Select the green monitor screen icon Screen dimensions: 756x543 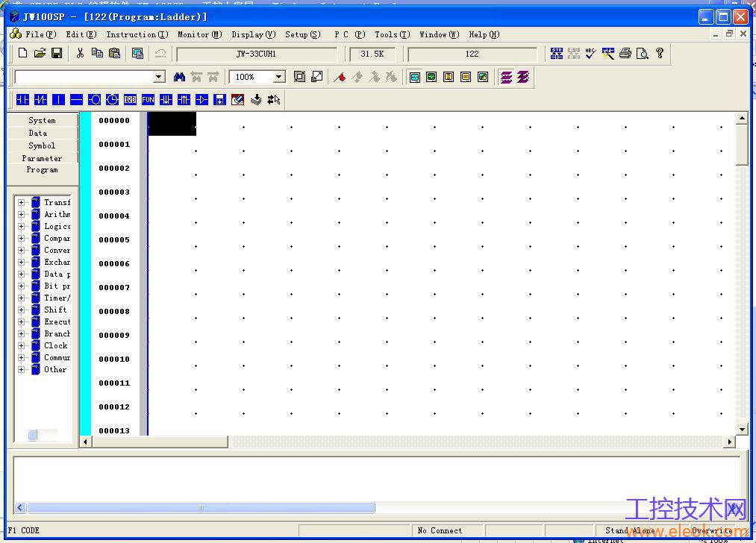tap(431, 77)
